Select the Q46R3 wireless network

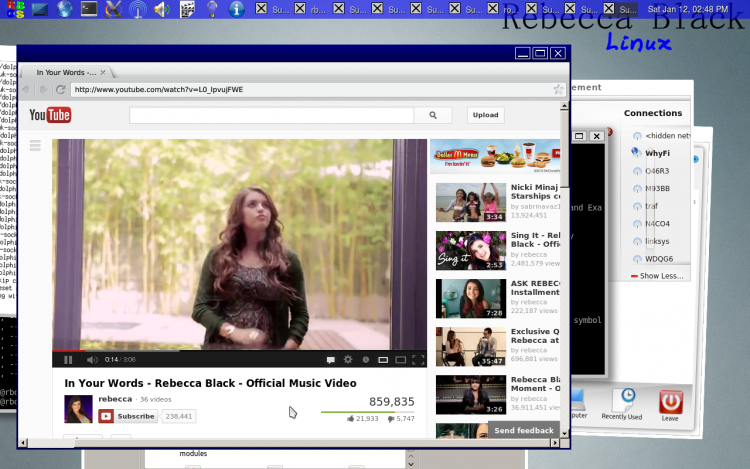[x=657, y=171]
